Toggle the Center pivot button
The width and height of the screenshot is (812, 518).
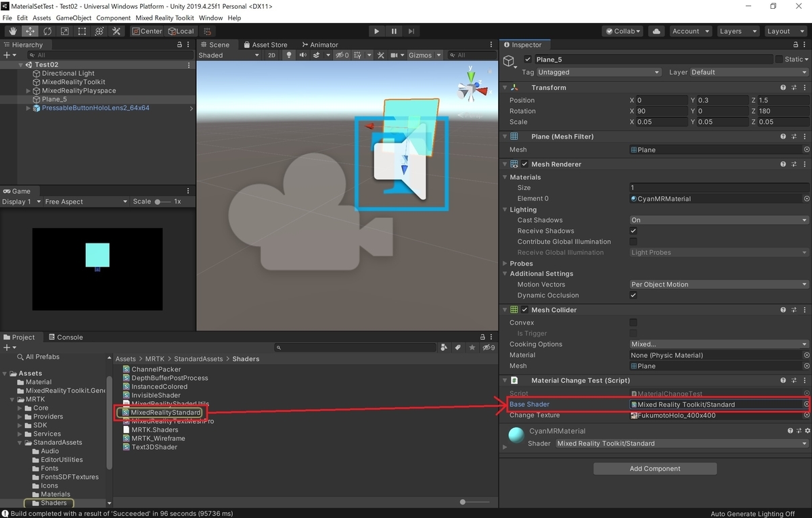(147, 31)
